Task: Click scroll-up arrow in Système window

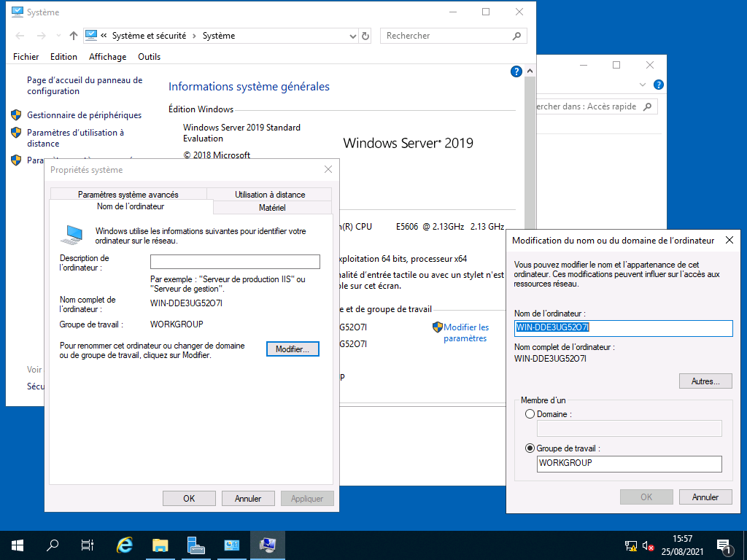Action: [x=530, y=71]
